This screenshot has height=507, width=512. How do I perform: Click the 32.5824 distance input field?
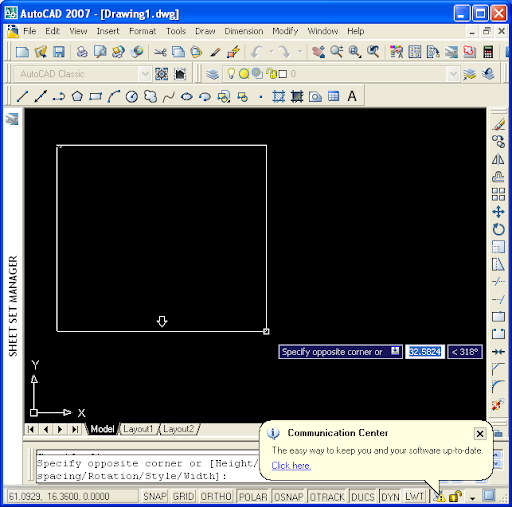click(x=425, y=352)
